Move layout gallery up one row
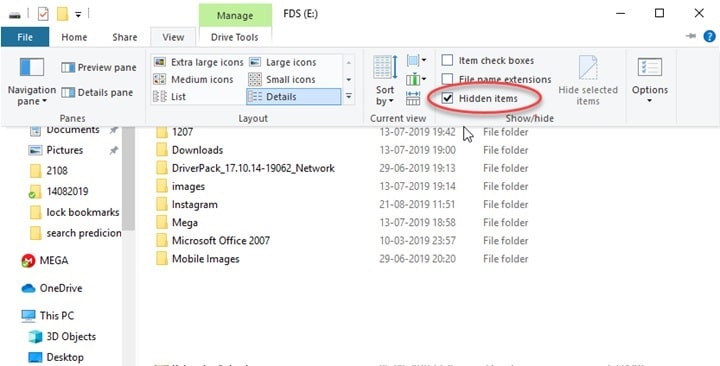The image size is (720, 366). (349, 62)
